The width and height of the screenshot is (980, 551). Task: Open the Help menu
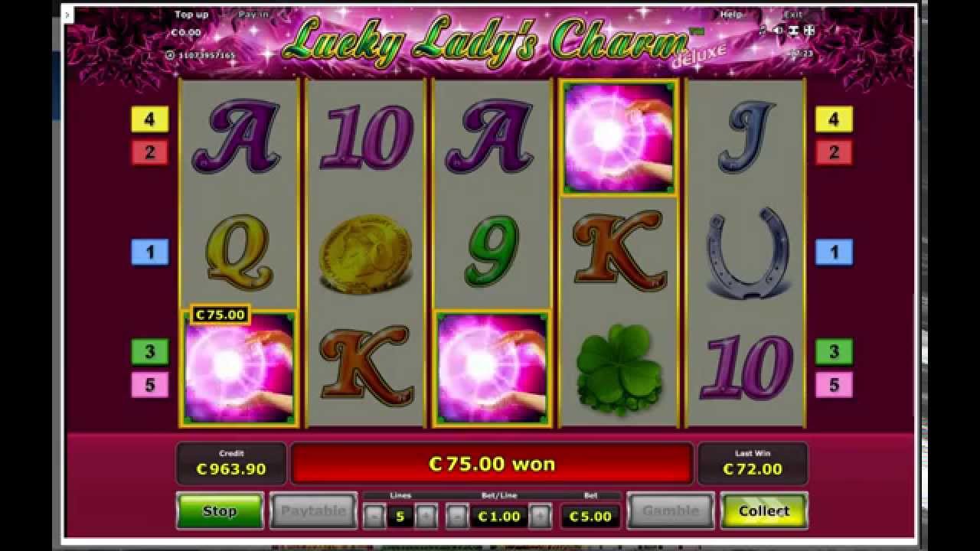click(x=731, y=15)
